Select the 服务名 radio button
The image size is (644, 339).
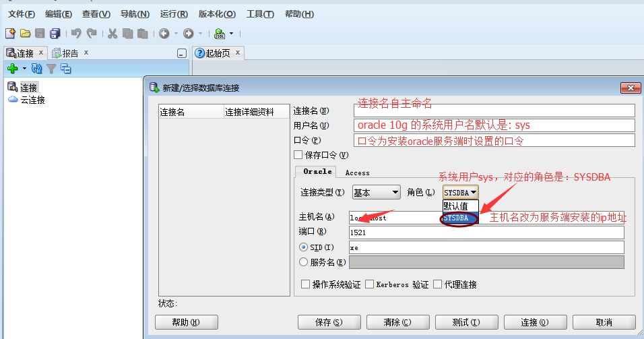[304, 262]
